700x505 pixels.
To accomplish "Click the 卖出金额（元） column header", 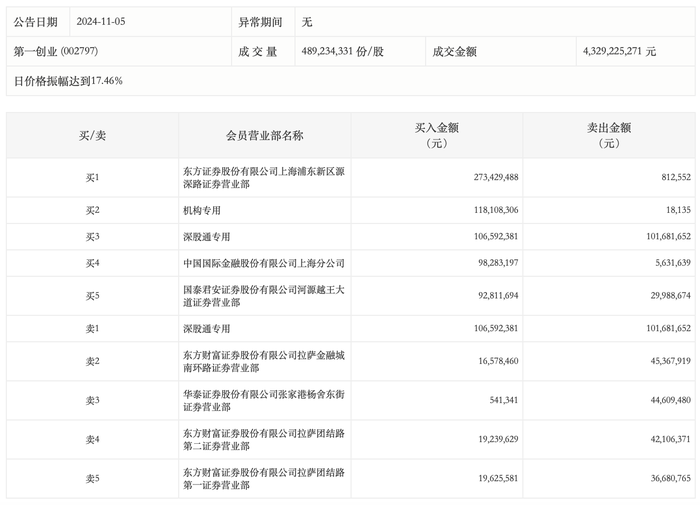I will pos(609,136).
